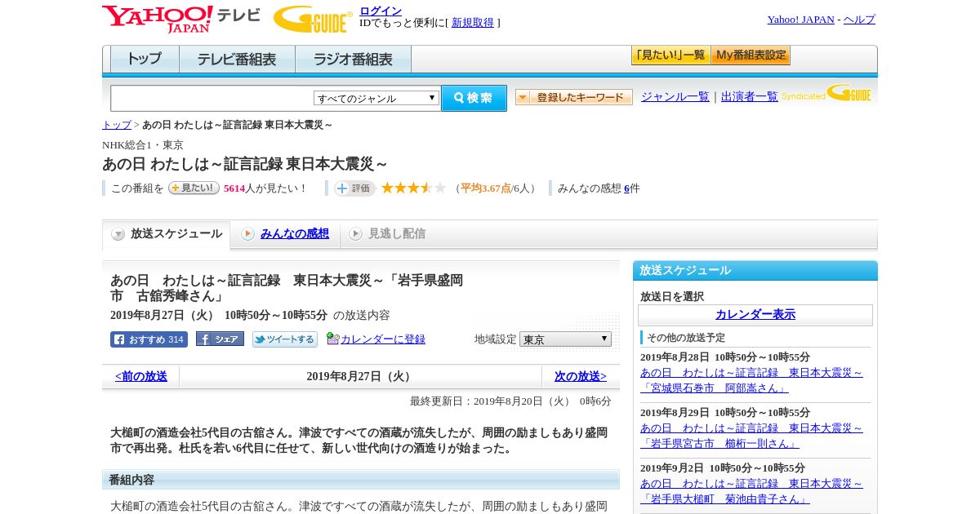980x514 pixels.
Task: Click the 6件 comments count link
Action: [632, 188]
